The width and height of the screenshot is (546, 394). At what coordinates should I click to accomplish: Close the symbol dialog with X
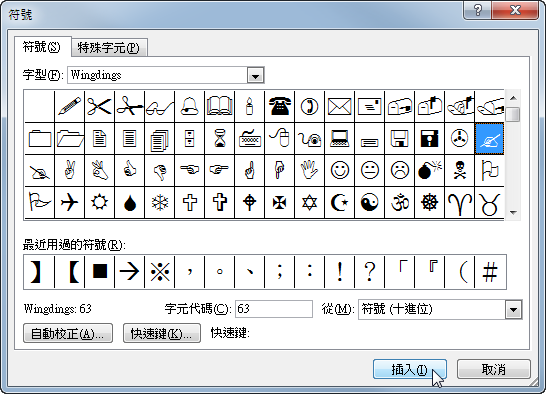[x=516, y=10]
